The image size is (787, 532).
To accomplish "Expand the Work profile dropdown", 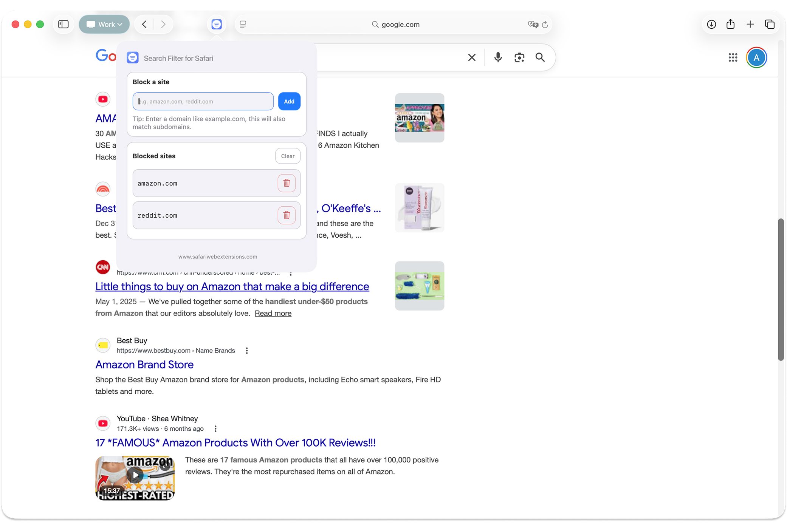I will [104, 25].
